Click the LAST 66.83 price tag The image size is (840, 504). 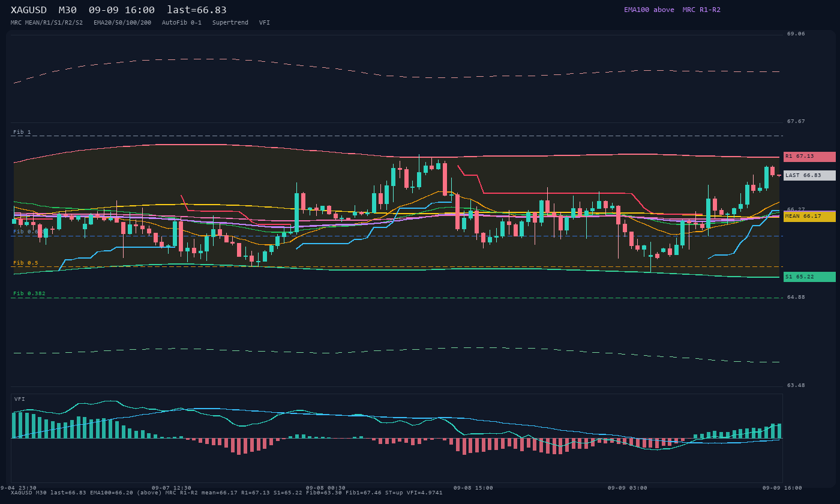(x=809, y=175)
